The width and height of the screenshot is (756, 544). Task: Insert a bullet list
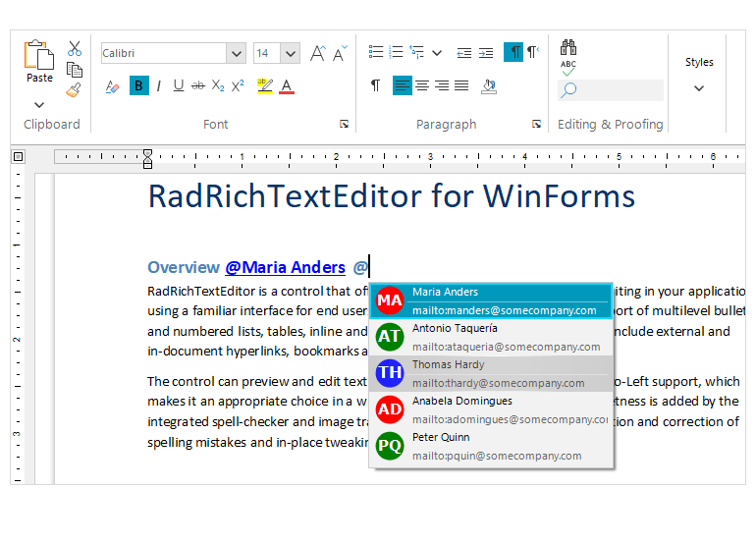[376, 52]
